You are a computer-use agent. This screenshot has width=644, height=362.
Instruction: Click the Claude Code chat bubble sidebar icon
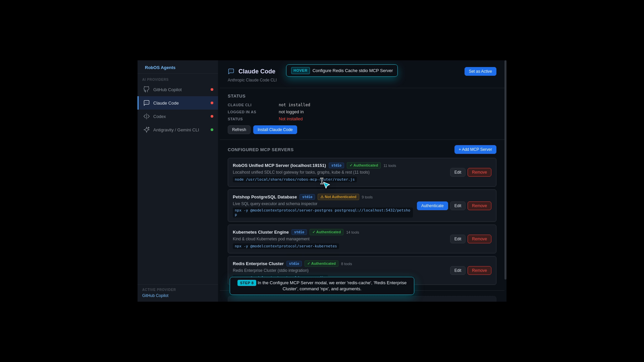pyautogui.click(x=147, y=103)
